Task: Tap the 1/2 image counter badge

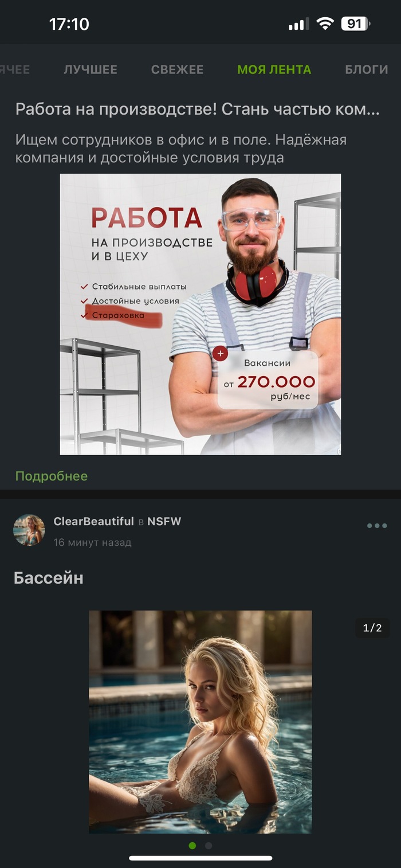Action: (372, 628)
